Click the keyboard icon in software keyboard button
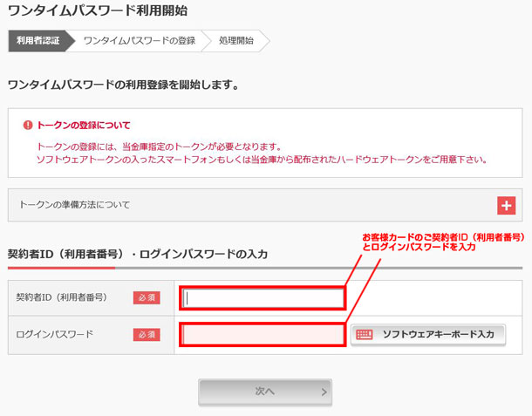The image size is (532, 416). pos(364,335)
